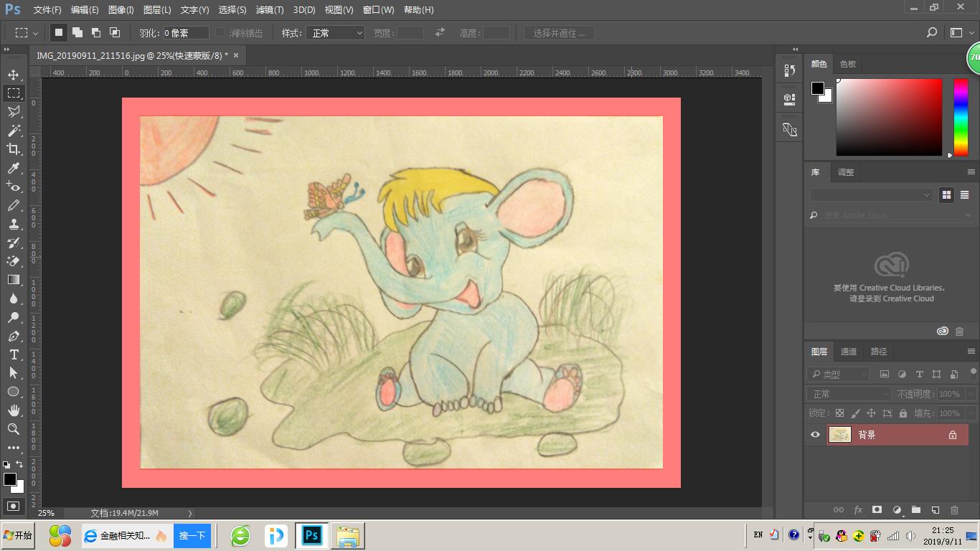The height and width of the screenshot is (551, 980).
Task: Expand the 类型 layer filter dropdown
Action: click(838, 374)
